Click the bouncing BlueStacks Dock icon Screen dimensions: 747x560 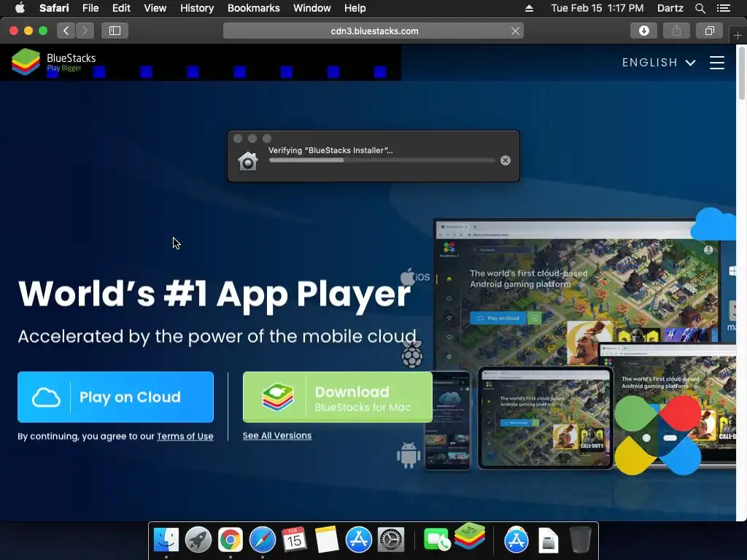470,536
